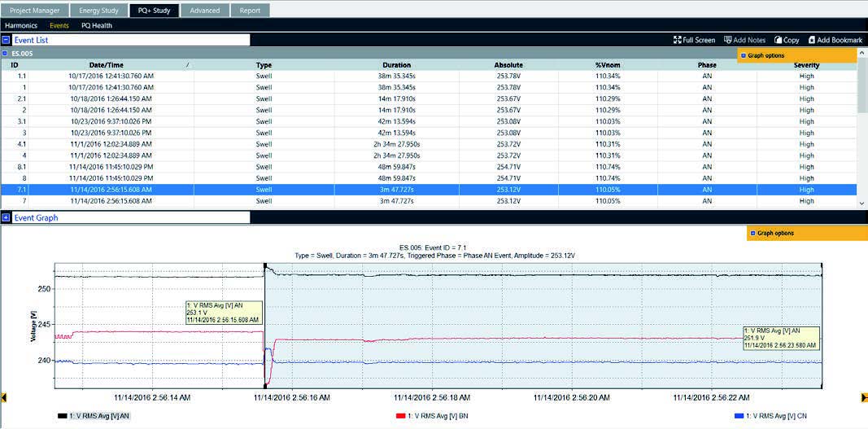The image size is (868, 429).
Task: Click the 254.71V value in row 8
Action: [x=508, y=178]
